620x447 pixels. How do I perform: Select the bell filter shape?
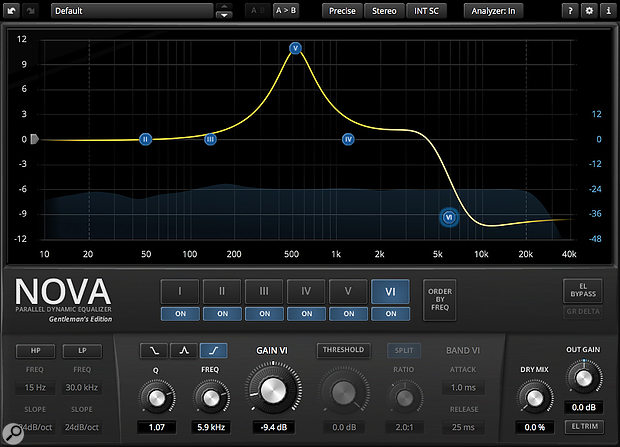[184, 350]
